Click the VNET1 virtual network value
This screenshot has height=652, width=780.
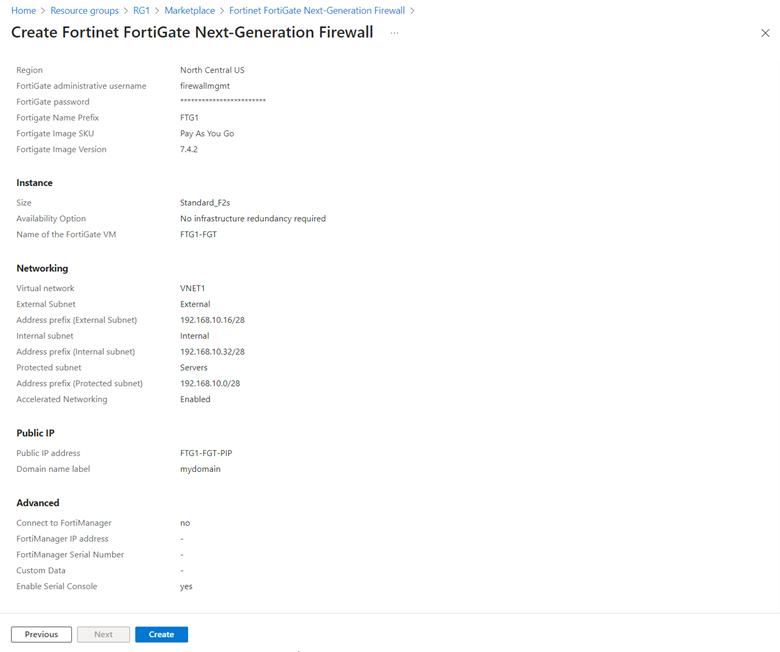point(192,288)
